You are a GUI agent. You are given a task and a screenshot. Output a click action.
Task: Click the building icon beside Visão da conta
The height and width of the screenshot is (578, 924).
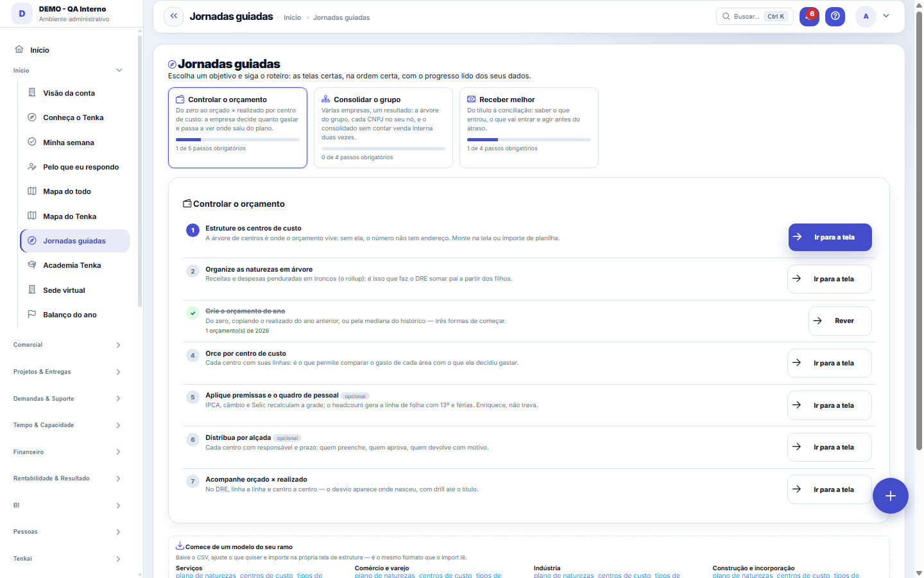point(32,92)
